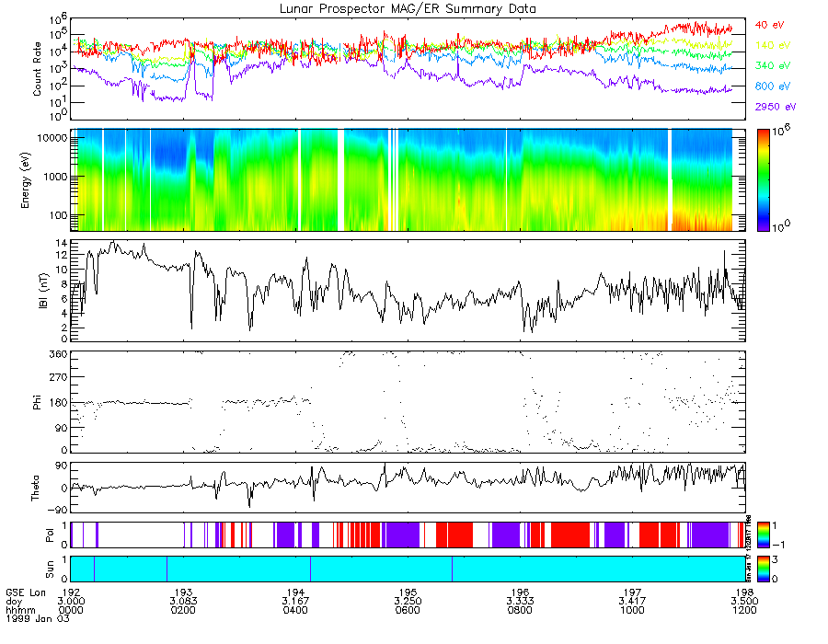Click the '180' tick label on Phi axis

click(59, 403)
